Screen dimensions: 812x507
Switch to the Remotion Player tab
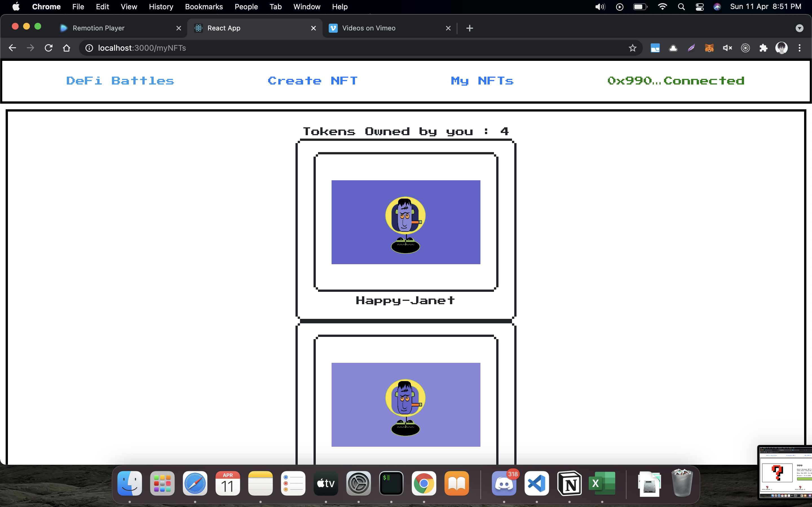(x=98, y=28)
